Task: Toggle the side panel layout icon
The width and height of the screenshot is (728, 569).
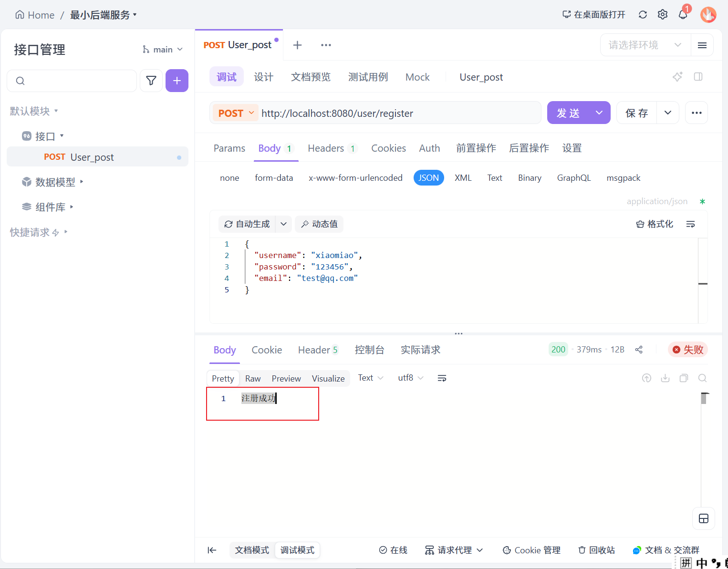Action: [x=698, y=76]
